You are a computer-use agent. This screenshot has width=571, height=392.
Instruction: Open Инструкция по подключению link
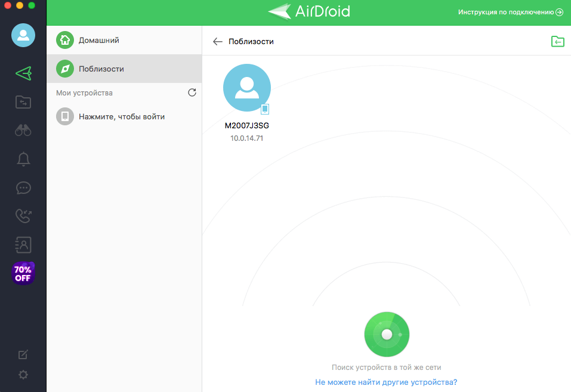[x=510, y=12]
